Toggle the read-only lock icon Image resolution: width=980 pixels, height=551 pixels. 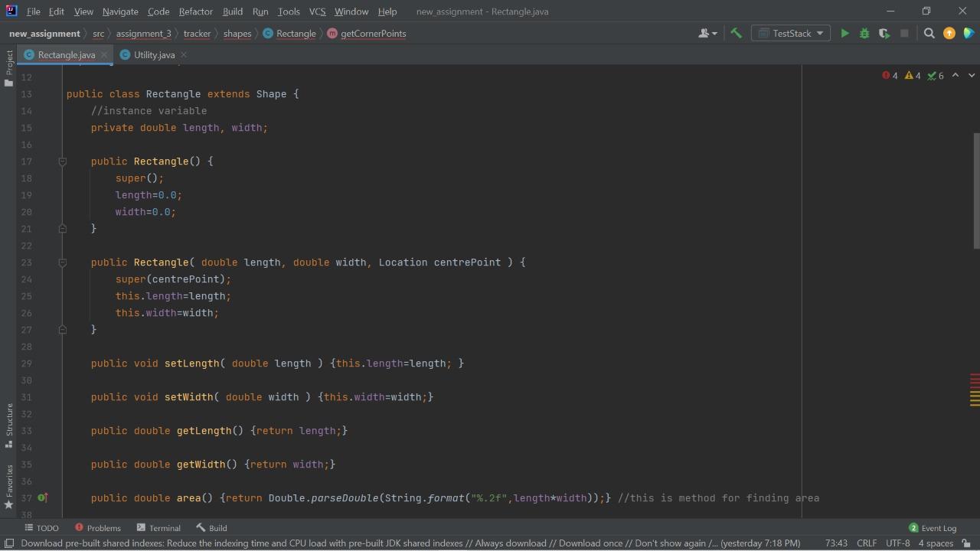click(x=966, y=543)
